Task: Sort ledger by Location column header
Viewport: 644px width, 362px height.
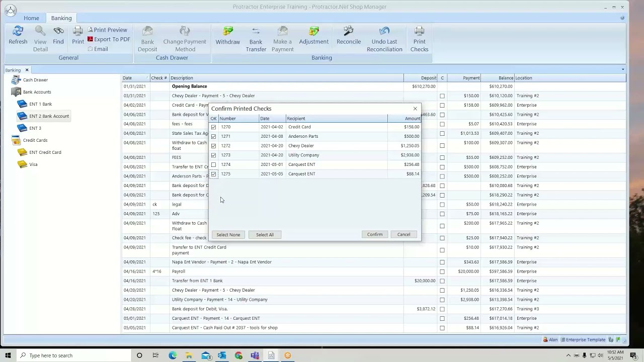Action: tap(570, 78)
